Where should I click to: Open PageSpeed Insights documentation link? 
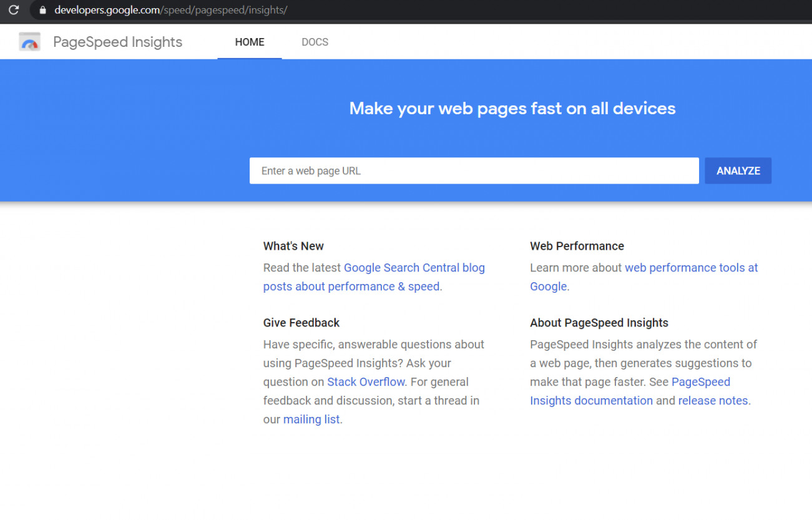[630, 391]
